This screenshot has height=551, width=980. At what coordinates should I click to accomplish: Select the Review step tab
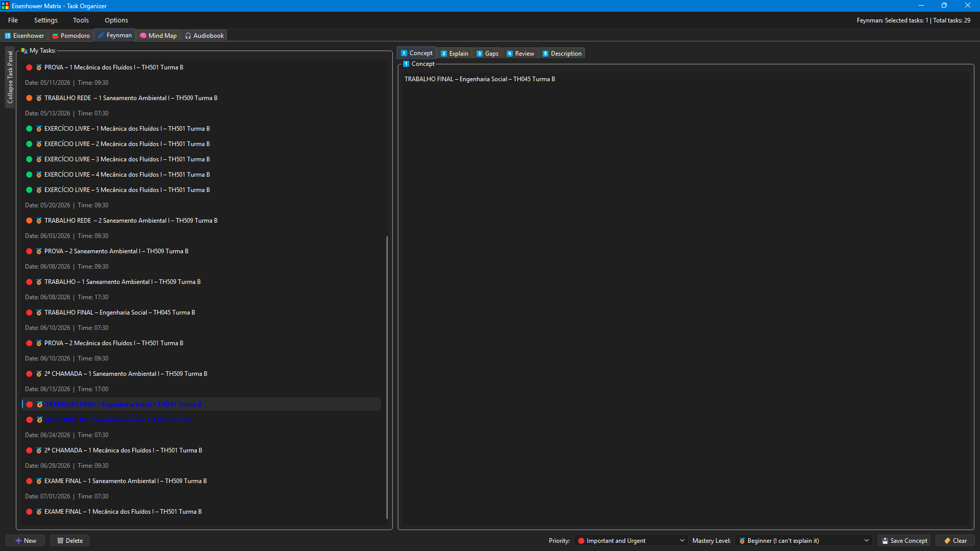[x=520, y=54]
